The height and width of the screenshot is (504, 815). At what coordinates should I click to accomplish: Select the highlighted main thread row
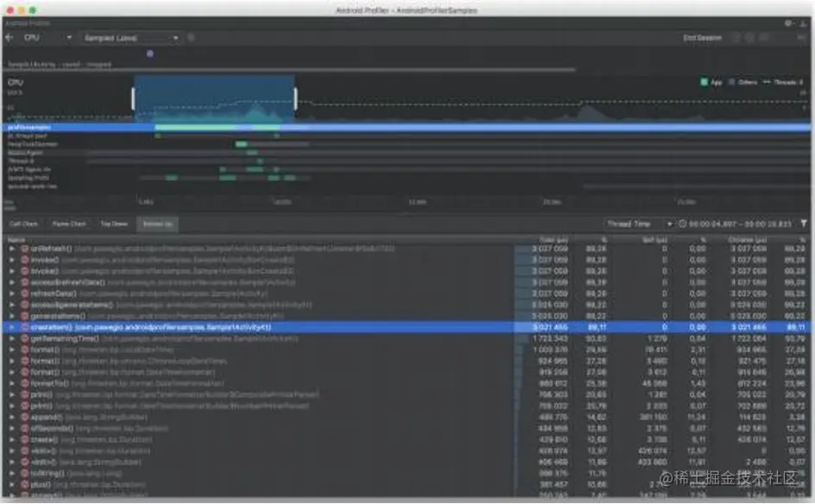pyautogui.click(x=407, y=128)
